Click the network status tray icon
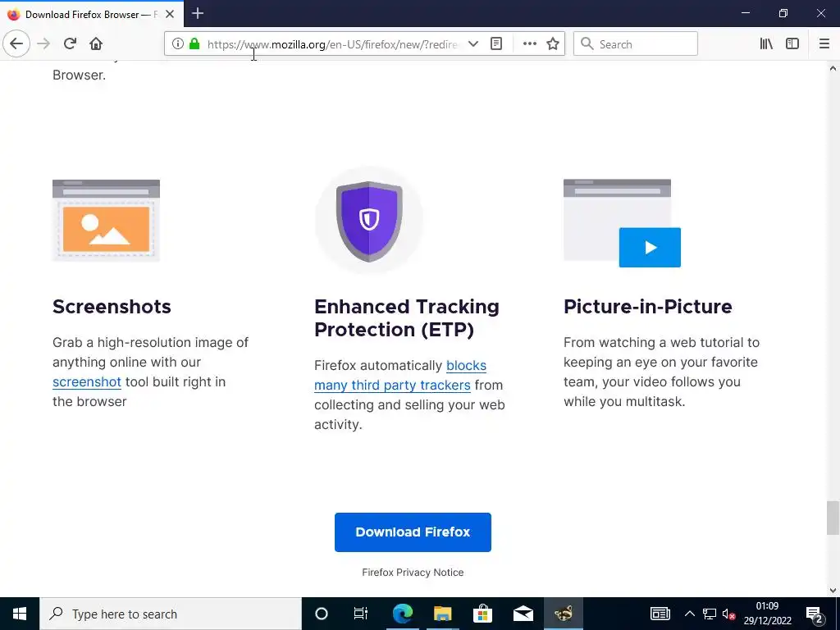Image resolution: width=840 pixels, height=630 pixels. (710, 614)
